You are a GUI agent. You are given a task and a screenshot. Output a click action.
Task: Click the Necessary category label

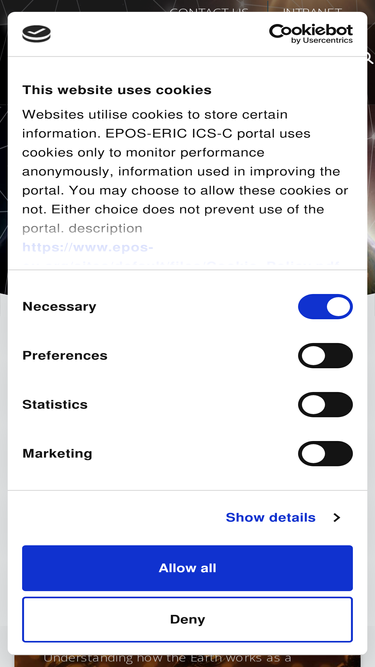(59, 307)
